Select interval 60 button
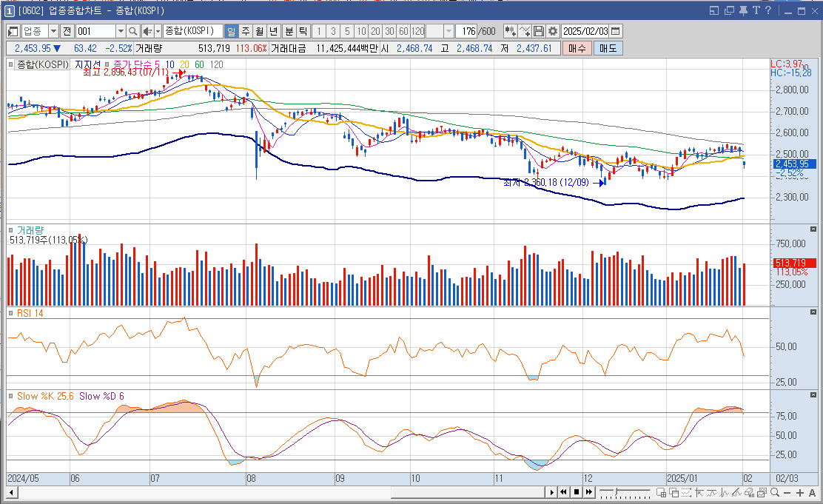Image resolution: width=823 pixels, height=504 pixels. 403,32
